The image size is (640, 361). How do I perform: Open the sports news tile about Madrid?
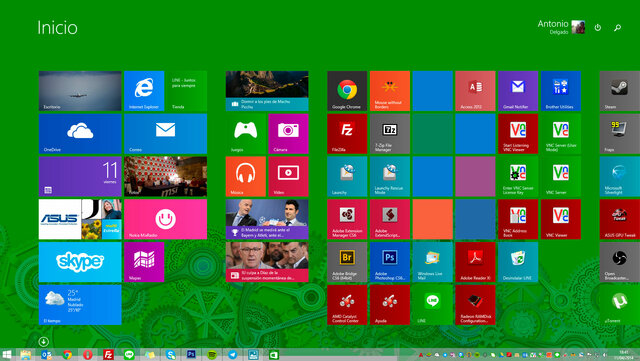[267, 219]
